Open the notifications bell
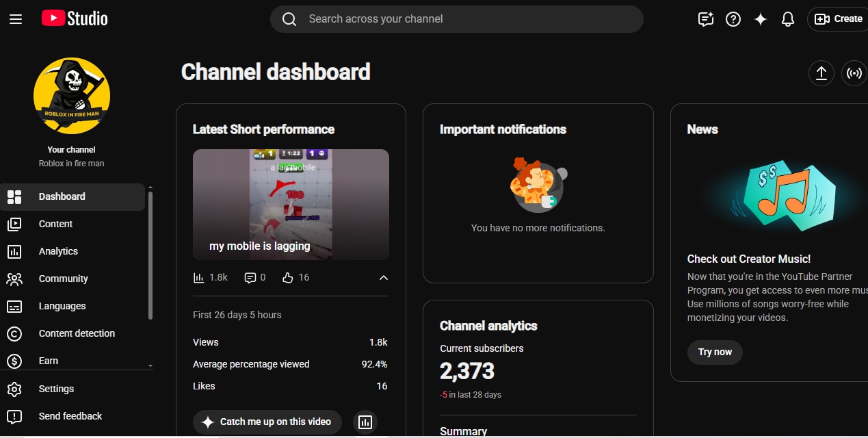868x438 pixels. coord(788,19)
